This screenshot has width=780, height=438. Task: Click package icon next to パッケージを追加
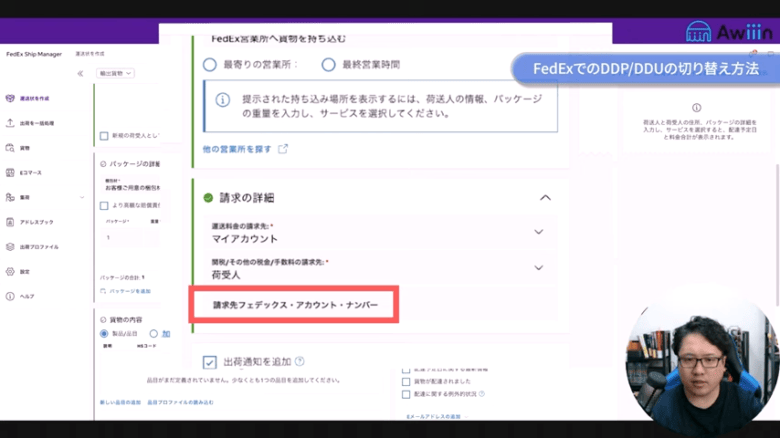(103, 291)
